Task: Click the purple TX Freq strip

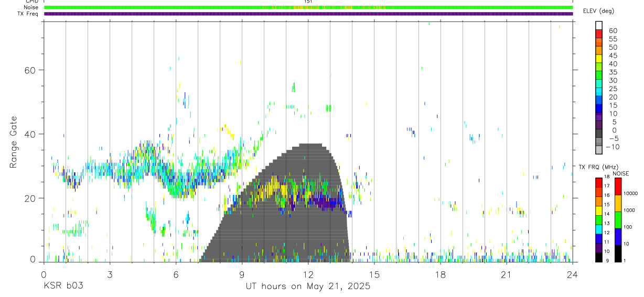Action: point(308,14)
